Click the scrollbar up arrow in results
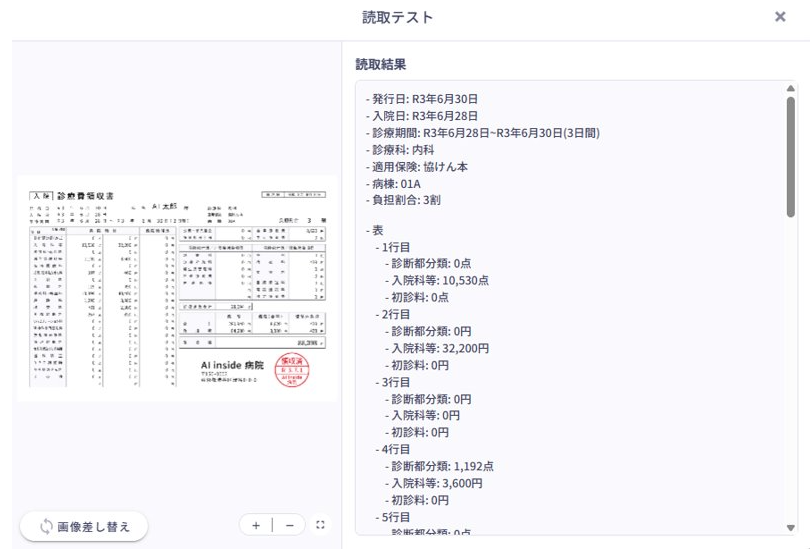 pos(792,89)
